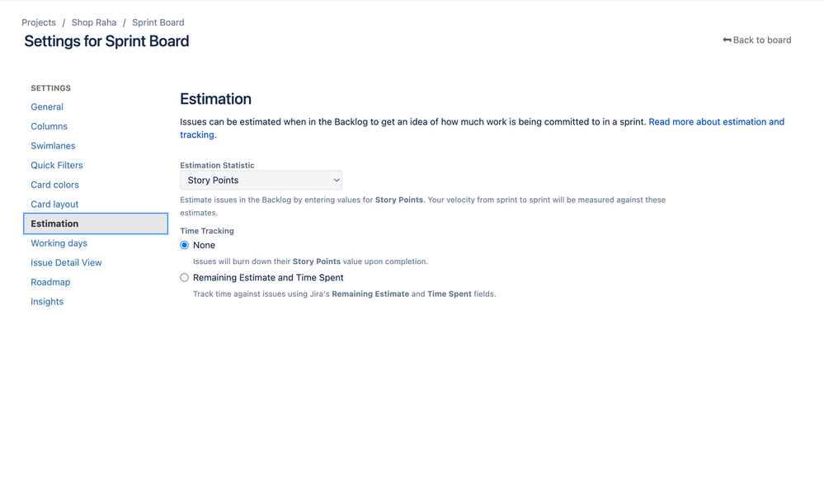Viewport: 824px width, 504px height.
Task: Select the Estimation settings item
Action: pyautogui.click(x=54, y=223)
